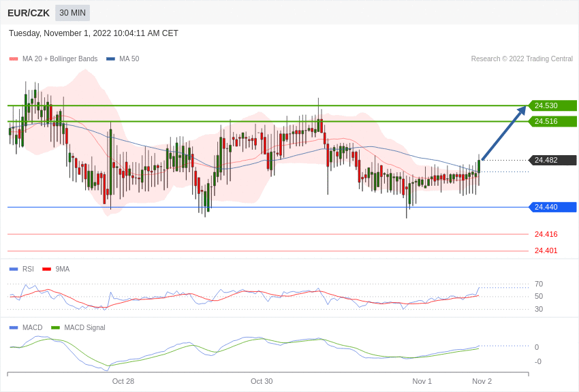Image resolution: width=579 pixels, height=392 pixels.
Task: Click the Oct 30 date axis label
Action: pos(262,381)
